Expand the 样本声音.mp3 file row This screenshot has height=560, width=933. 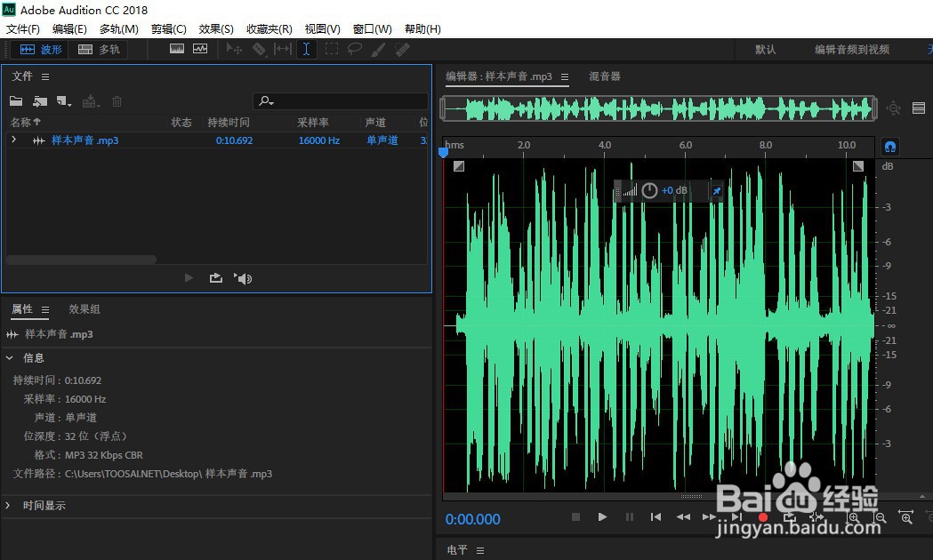[x=13, y=140]
